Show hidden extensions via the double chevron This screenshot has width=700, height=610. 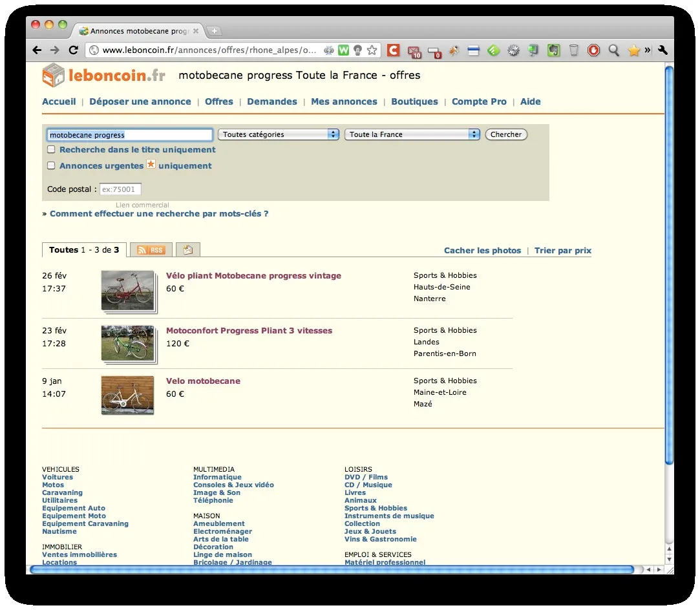tap(647, 50)
